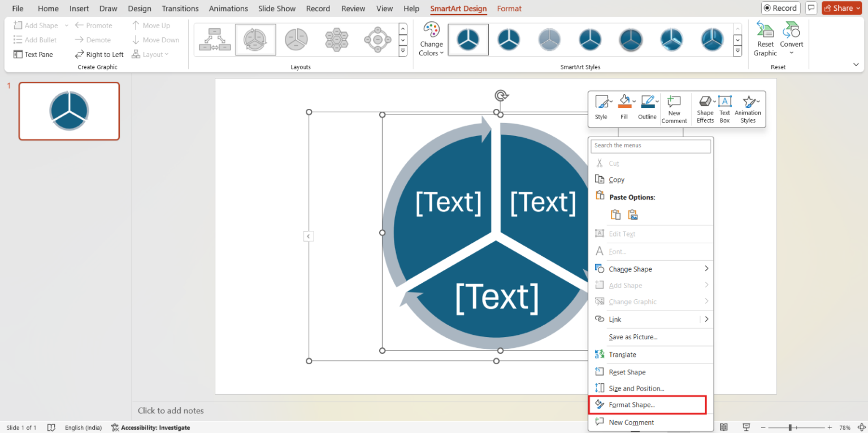Click the rotation handle above the SmartArt
This screenshot has width=868, height=433.
coord(501,95)
